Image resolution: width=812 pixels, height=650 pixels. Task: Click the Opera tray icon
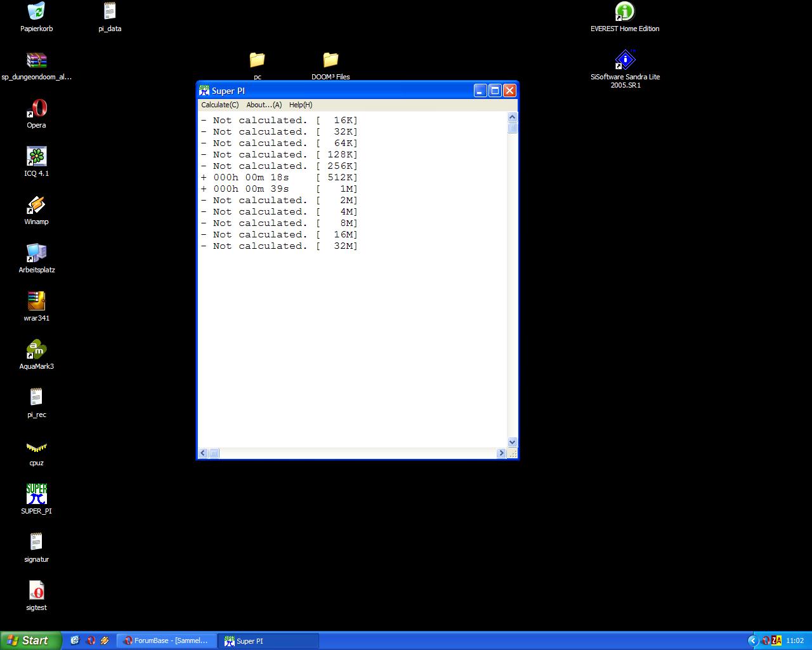(x=766, y=640)
